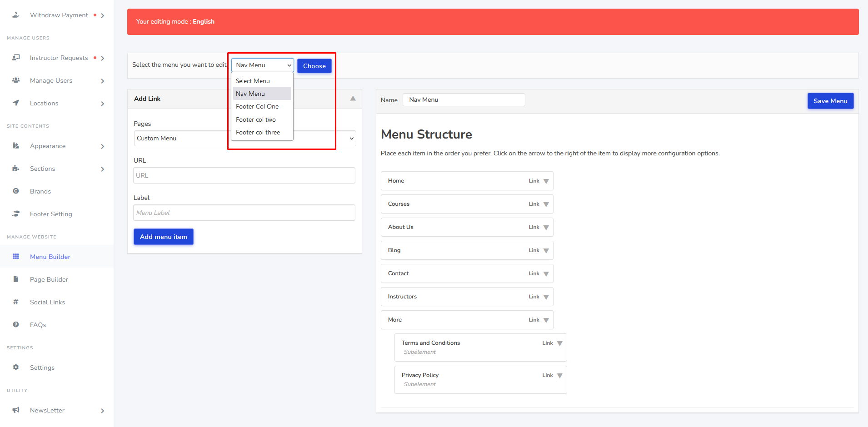The height and width of the screenshot is (427, 868).
Task: Click the Locations arrow icon
Action: 16,103
